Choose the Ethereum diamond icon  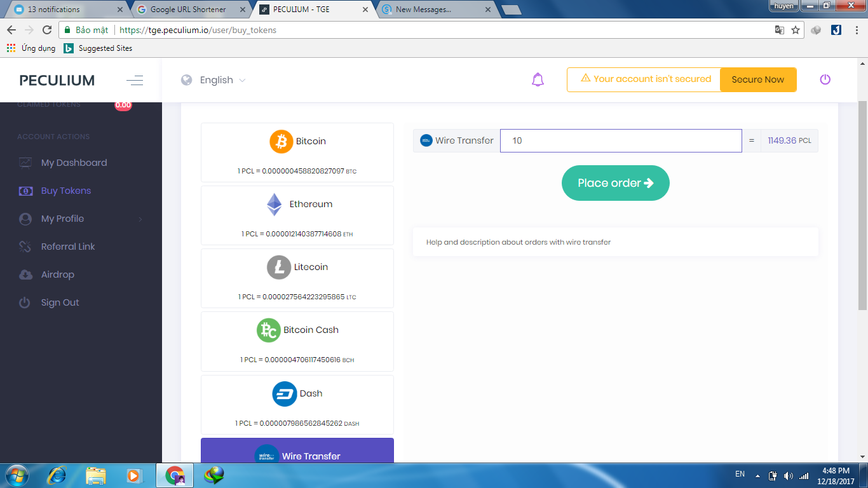274,204
